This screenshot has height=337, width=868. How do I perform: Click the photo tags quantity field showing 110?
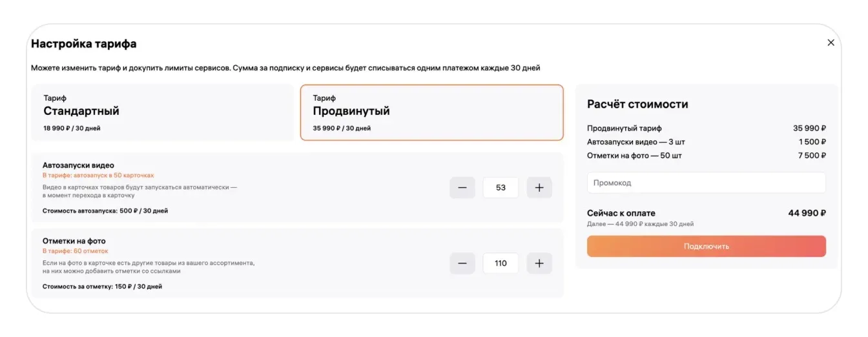501,263
